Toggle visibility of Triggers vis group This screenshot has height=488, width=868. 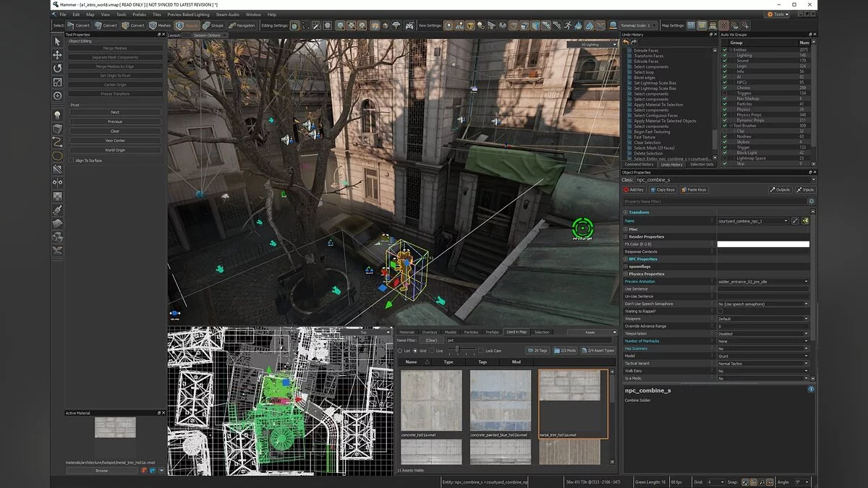[x=725, y=93]
